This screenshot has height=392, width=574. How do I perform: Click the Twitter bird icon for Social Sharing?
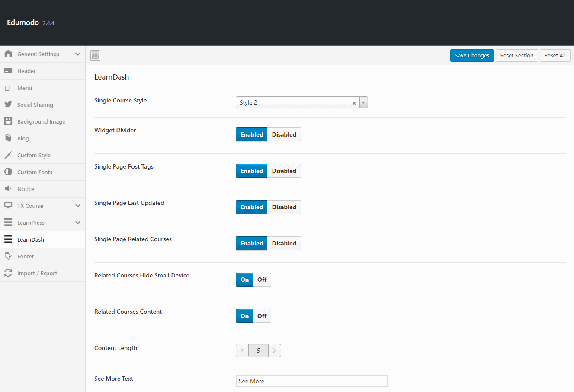[x=8, y=105]
